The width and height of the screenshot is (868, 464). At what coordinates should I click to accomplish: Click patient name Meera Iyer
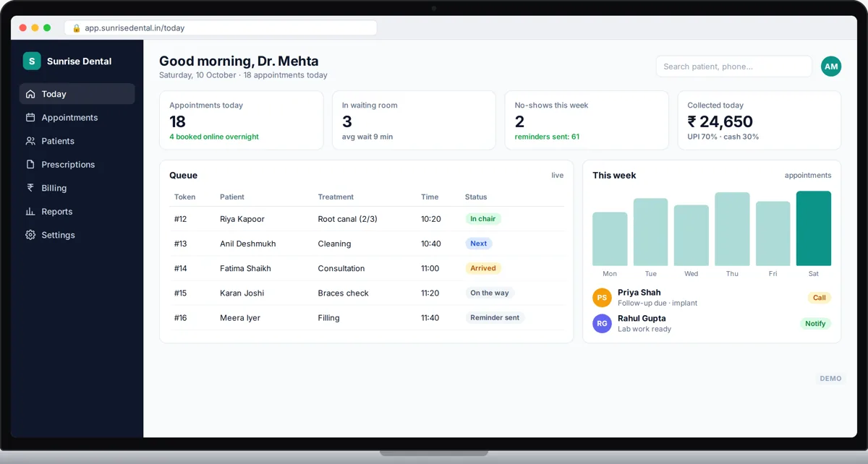pos(240,317)
